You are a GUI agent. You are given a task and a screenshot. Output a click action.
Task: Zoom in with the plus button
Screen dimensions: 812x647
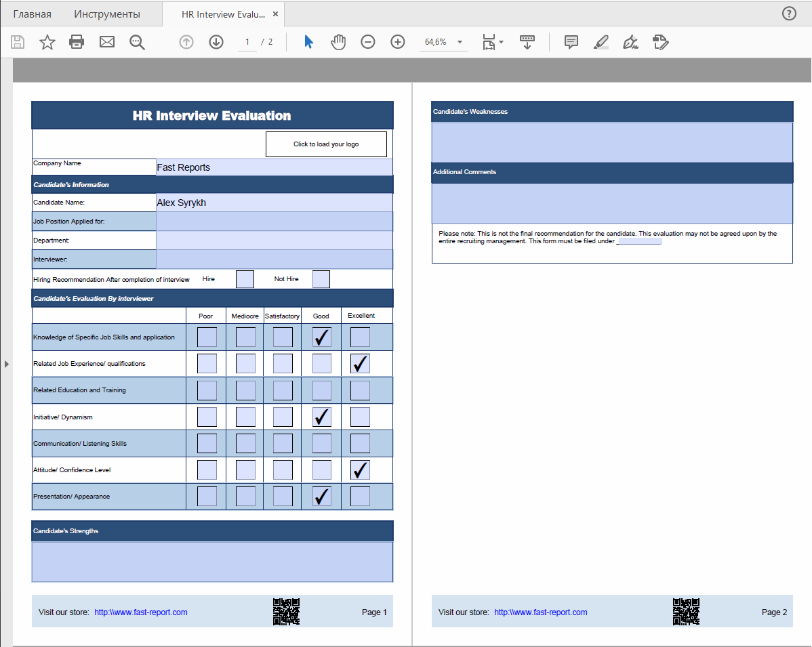(x=398, y=42)
